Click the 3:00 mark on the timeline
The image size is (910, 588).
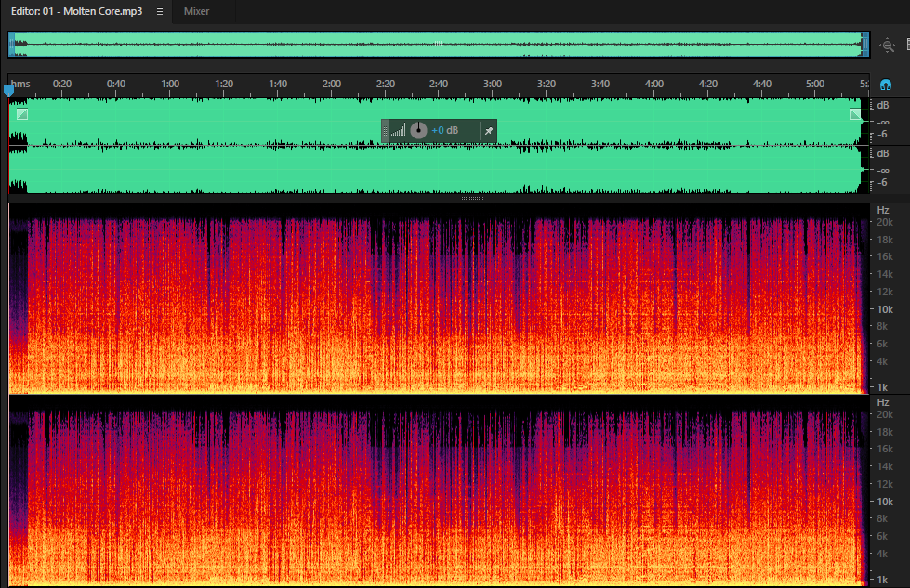pyautogui.click(x=493, y=84)
